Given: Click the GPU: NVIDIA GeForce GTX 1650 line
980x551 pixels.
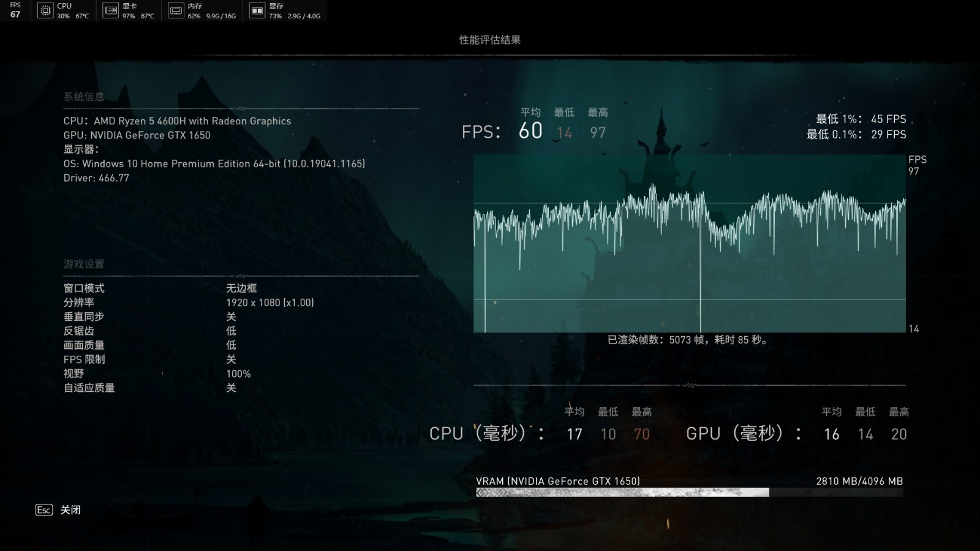Looking at the screenshot, I should tap(137, 135).
